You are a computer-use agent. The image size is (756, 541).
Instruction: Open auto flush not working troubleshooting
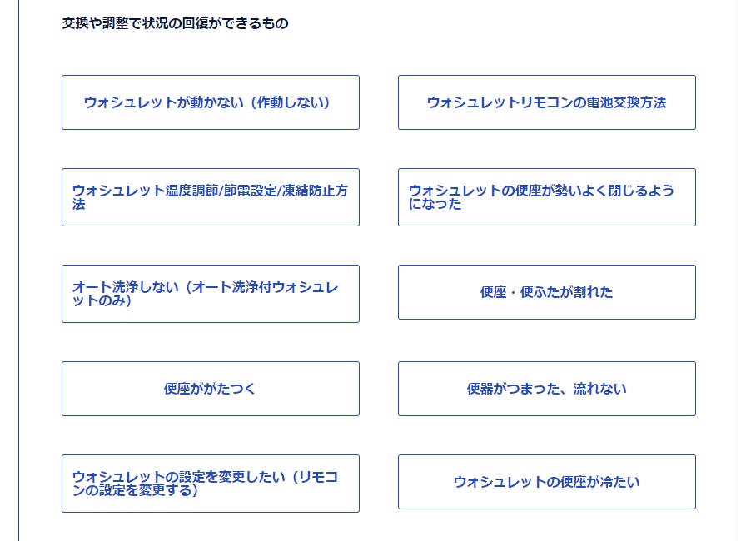210,294
